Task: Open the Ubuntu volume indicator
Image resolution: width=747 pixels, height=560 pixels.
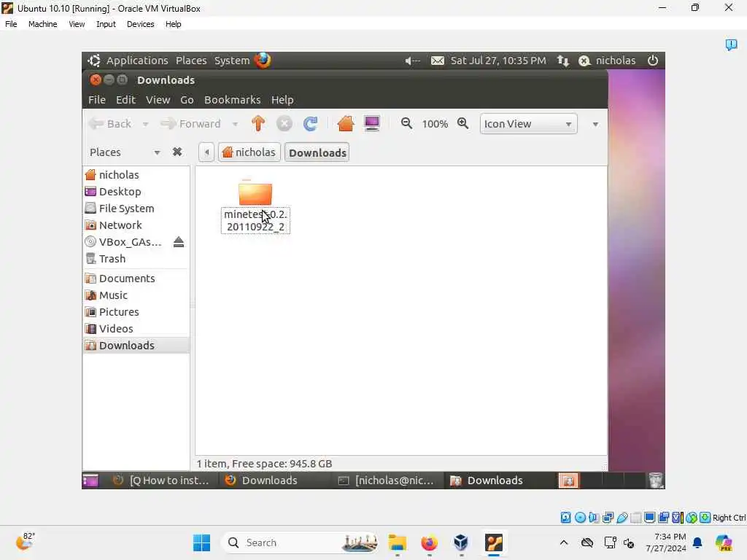Action: (412, 61)
